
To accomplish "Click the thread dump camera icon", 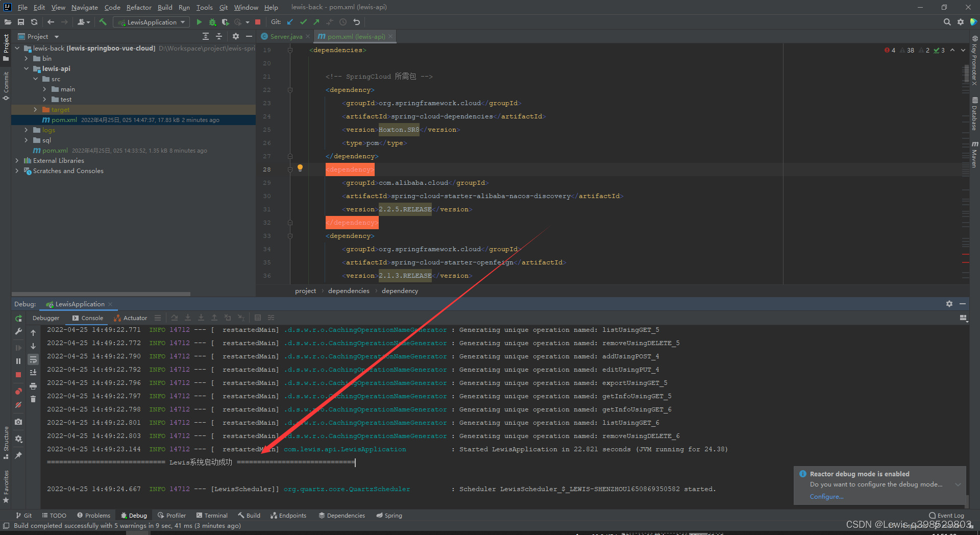I will [18, 422].
